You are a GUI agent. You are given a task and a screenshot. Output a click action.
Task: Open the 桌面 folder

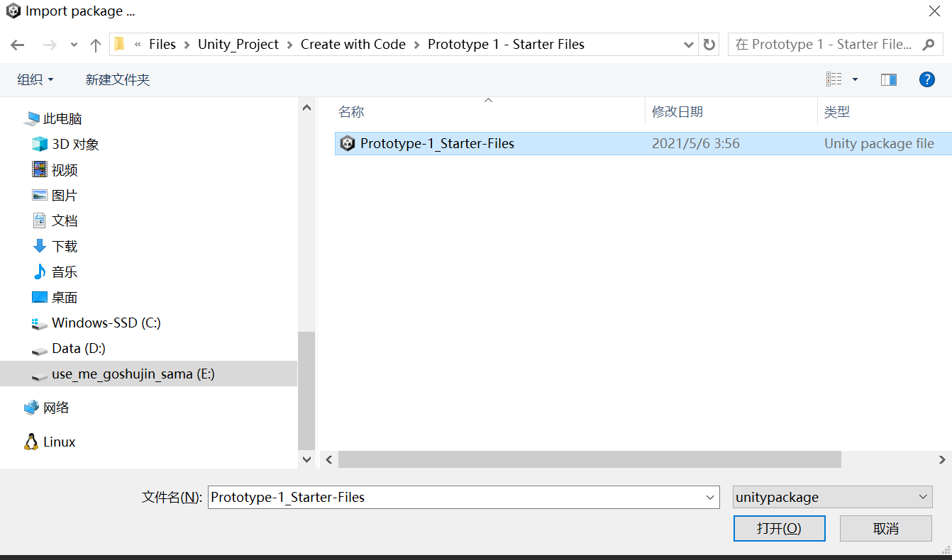(x=55, y=297)
